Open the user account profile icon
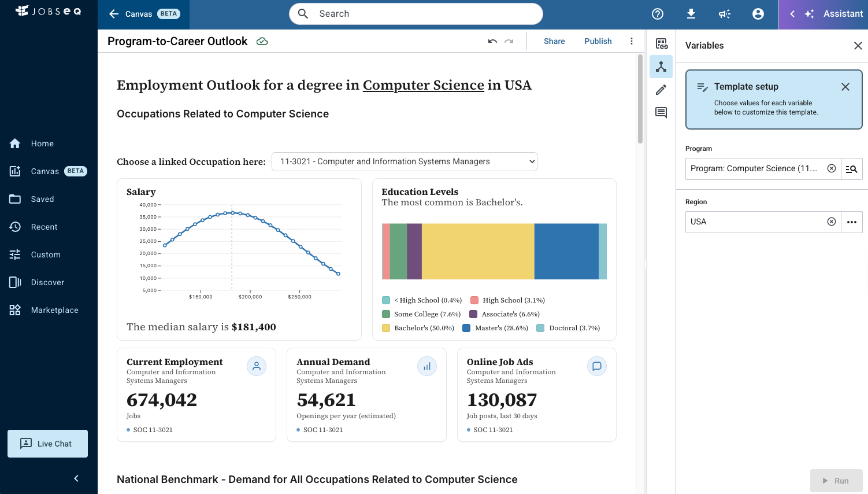Image resolution: width=868 pixels, height=494 pixels. click(x=758, y=14)
